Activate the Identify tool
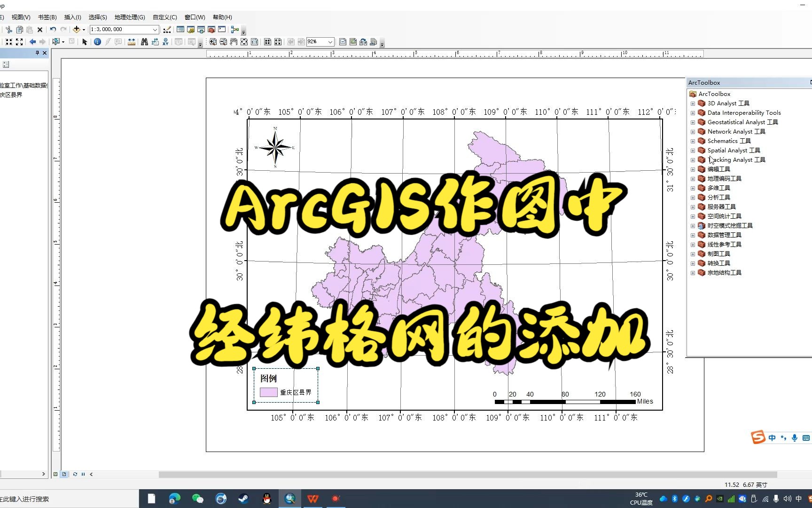Screen dimensions: 812x508 (x=97, y=42)
